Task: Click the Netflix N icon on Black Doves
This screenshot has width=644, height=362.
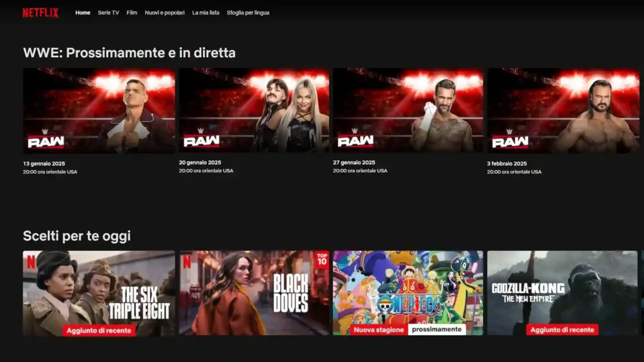Action: coord(187,262)
